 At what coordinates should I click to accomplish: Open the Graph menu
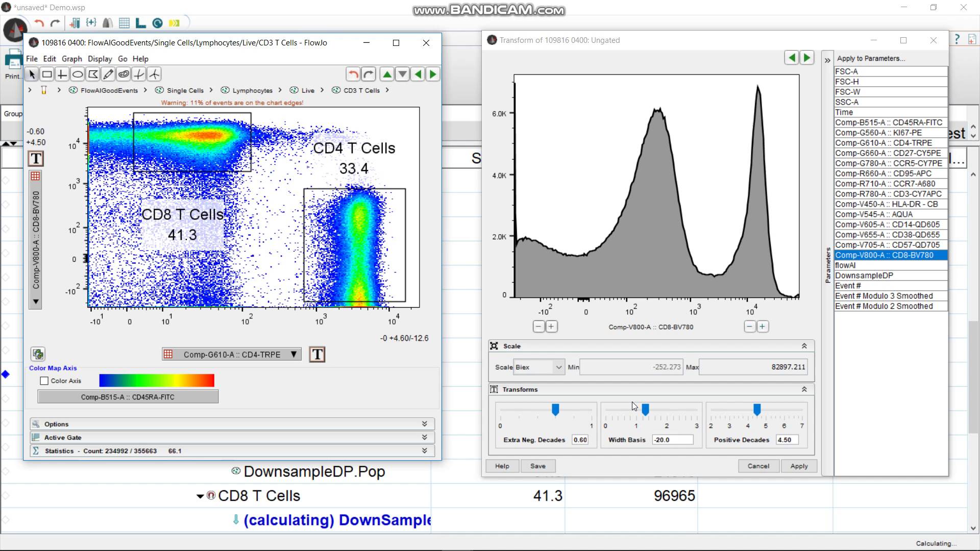[x=71, y=59]
